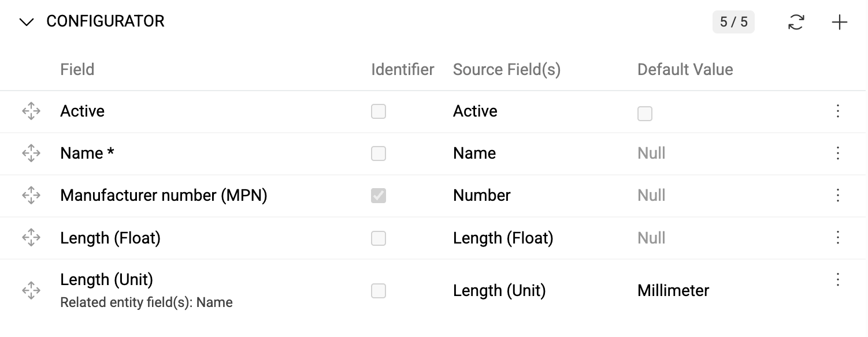Add a new field using the plus icon
868x337 pixels.
839,22
